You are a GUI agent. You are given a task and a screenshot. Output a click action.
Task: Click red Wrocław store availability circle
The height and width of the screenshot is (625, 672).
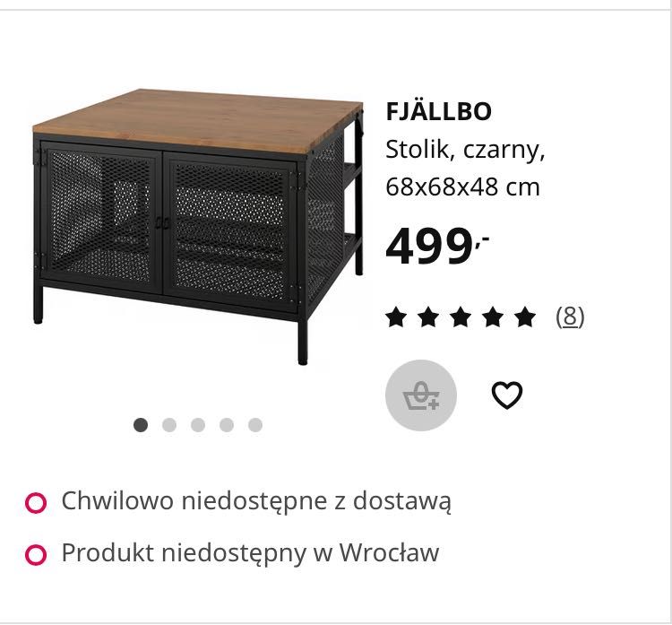tap(36, 555)
